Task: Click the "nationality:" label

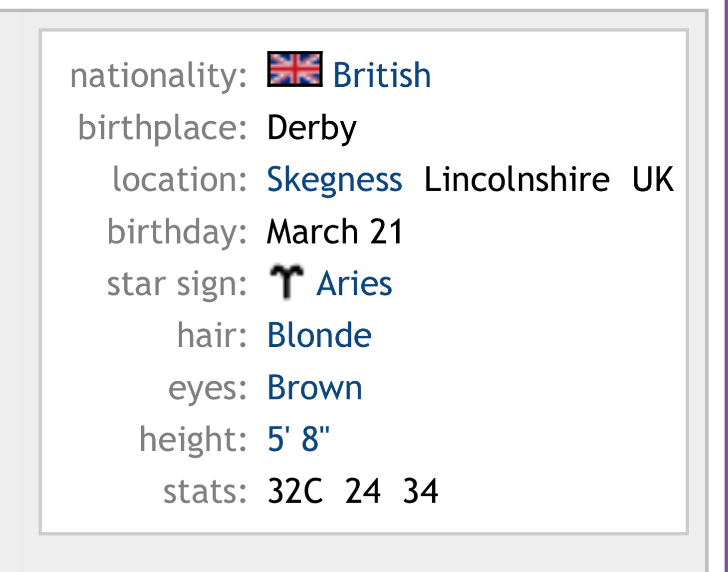Action: pos(158,76)
